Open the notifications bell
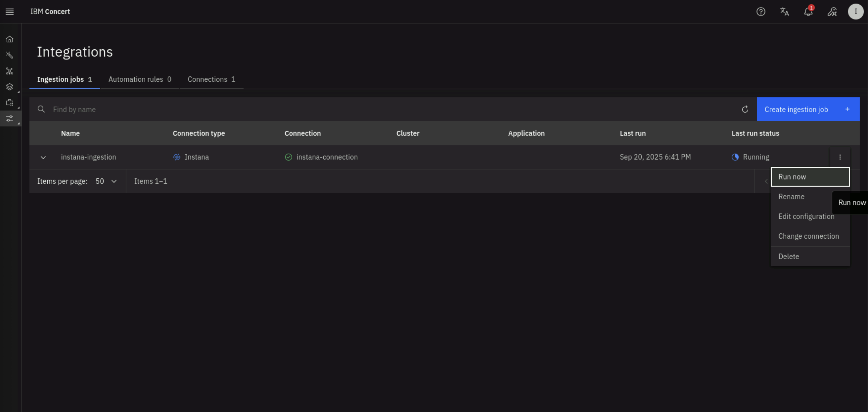 808,12
